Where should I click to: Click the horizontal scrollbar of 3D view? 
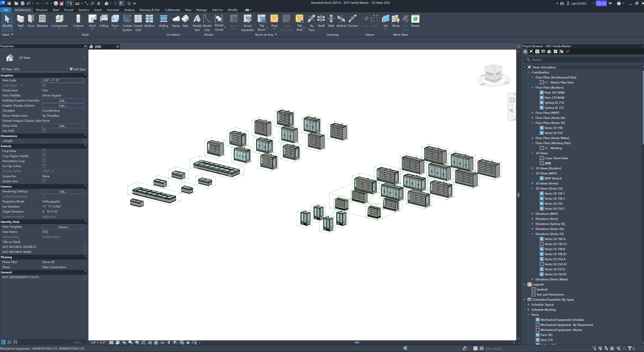click(357, 342)
